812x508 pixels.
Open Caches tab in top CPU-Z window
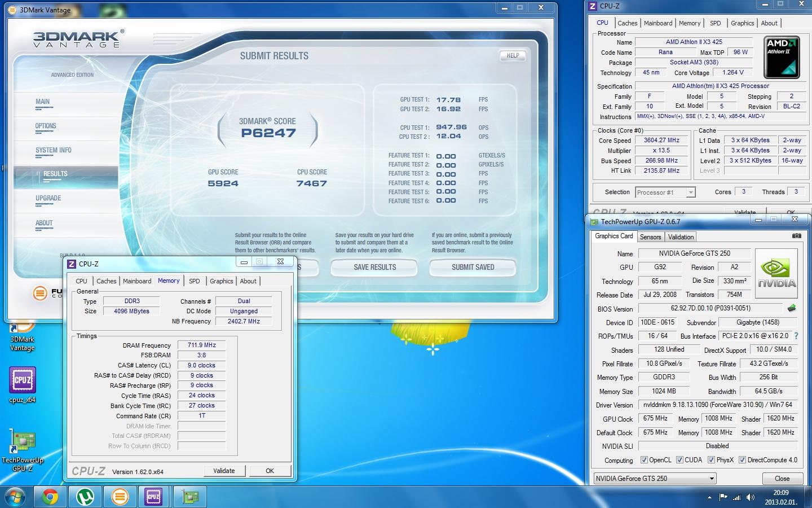click(x=627, y=23)
